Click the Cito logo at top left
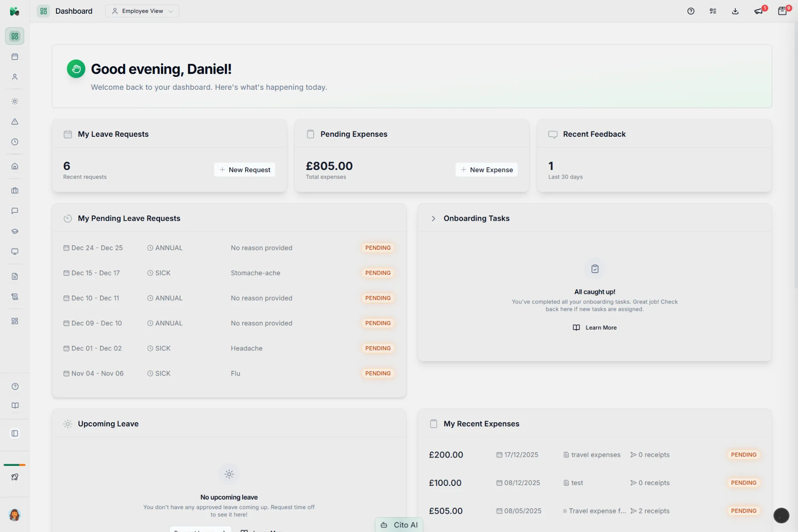 15,11
